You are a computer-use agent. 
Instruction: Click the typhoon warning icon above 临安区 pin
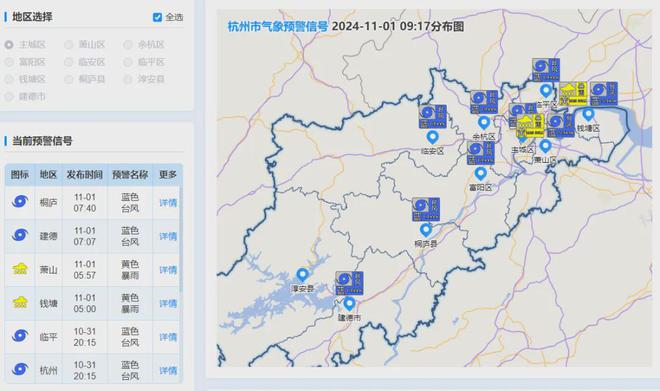432,117
